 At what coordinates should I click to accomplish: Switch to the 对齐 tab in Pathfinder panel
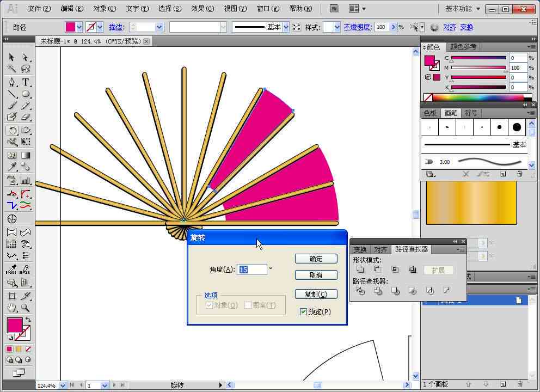[380, 249]
